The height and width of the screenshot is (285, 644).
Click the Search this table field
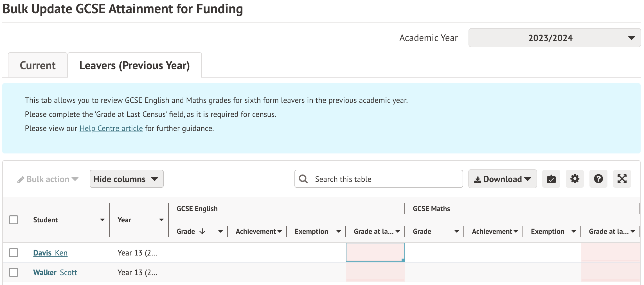coord(385,179)
